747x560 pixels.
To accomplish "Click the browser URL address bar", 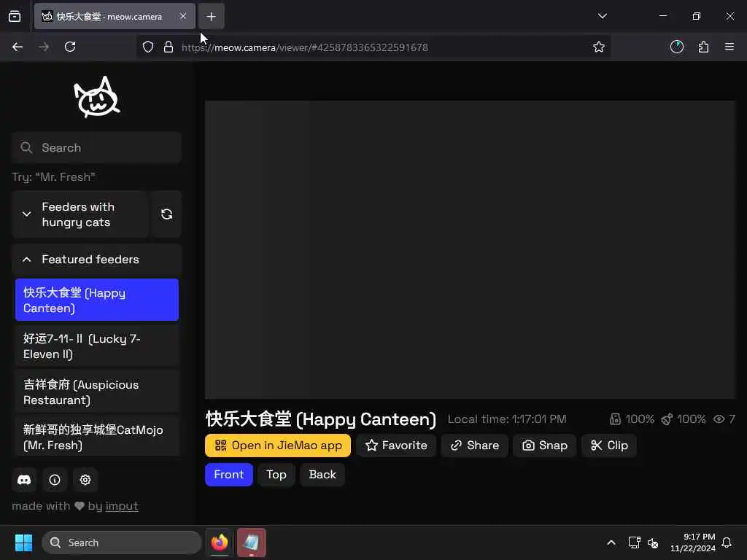I will click(373, 47).
